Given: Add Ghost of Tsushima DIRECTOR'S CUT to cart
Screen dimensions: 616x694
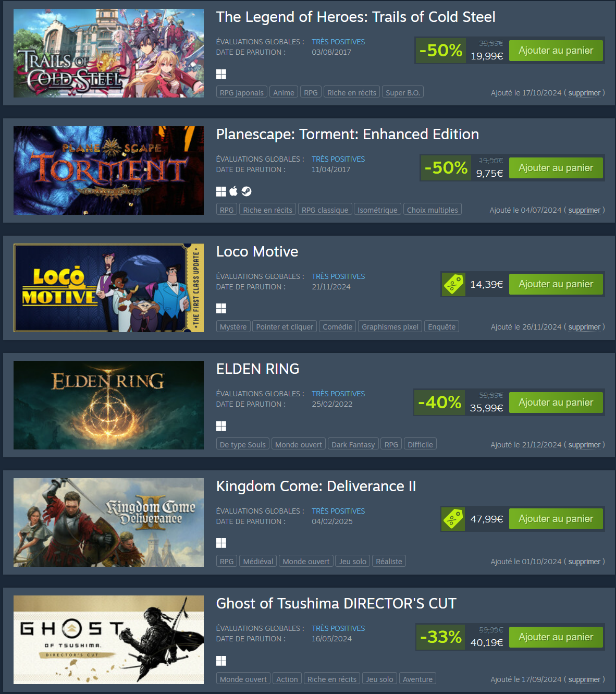Looking at the screenshot, I should [556, 637].
